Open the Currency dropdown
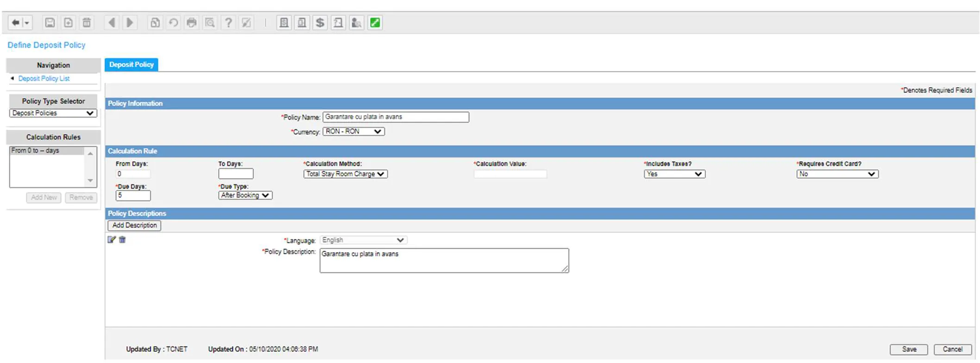 [354, 131]
